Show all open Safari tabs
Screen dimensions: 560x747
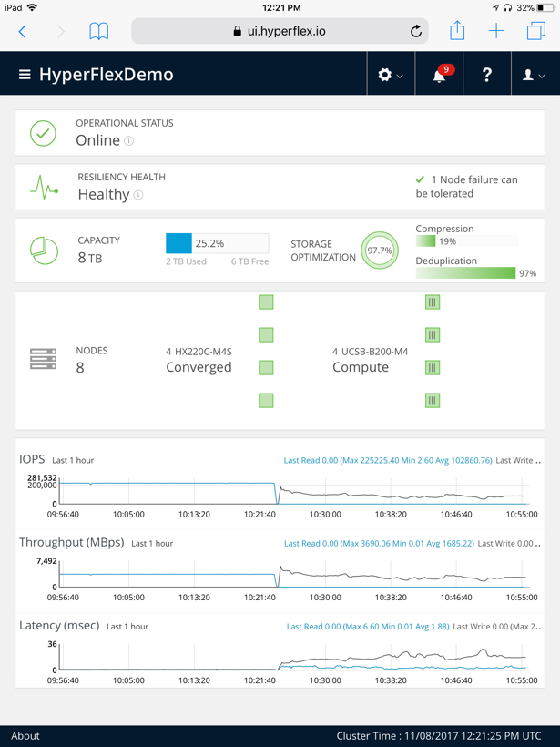[x=535, y=31]
